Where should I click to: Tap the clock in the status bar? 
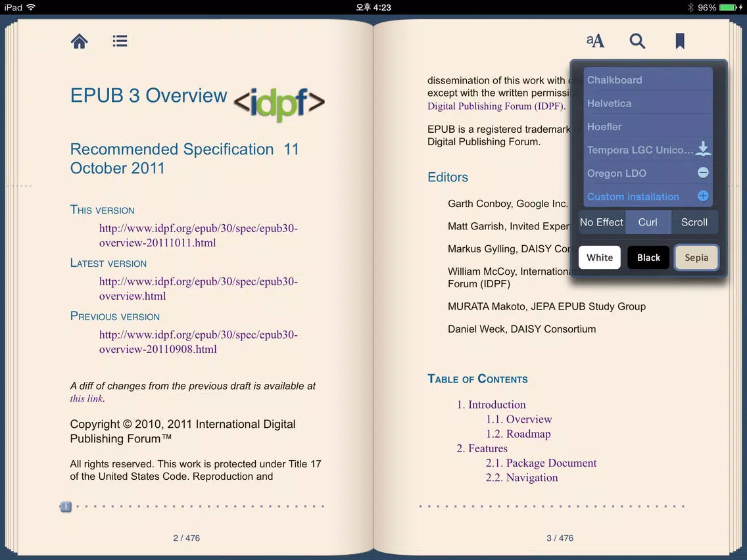click(x=373, y=7)
